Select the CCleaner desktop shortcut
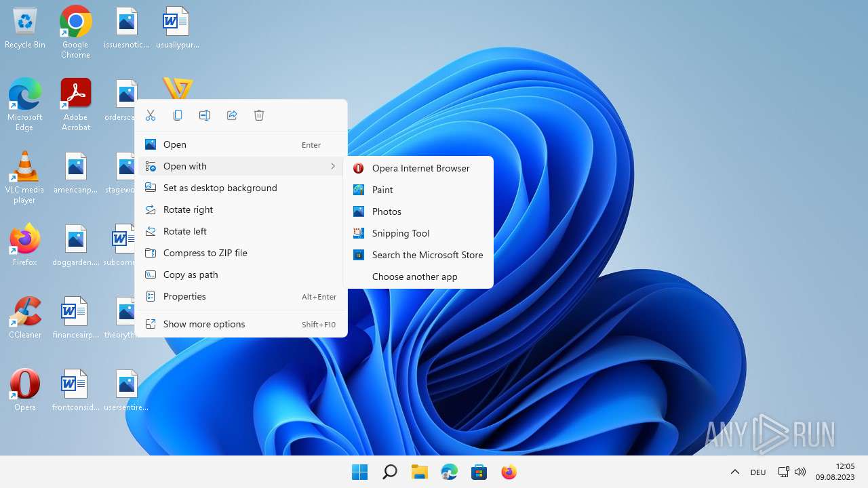Viewport: 868px width, 488px height. (x=24, y=317)
